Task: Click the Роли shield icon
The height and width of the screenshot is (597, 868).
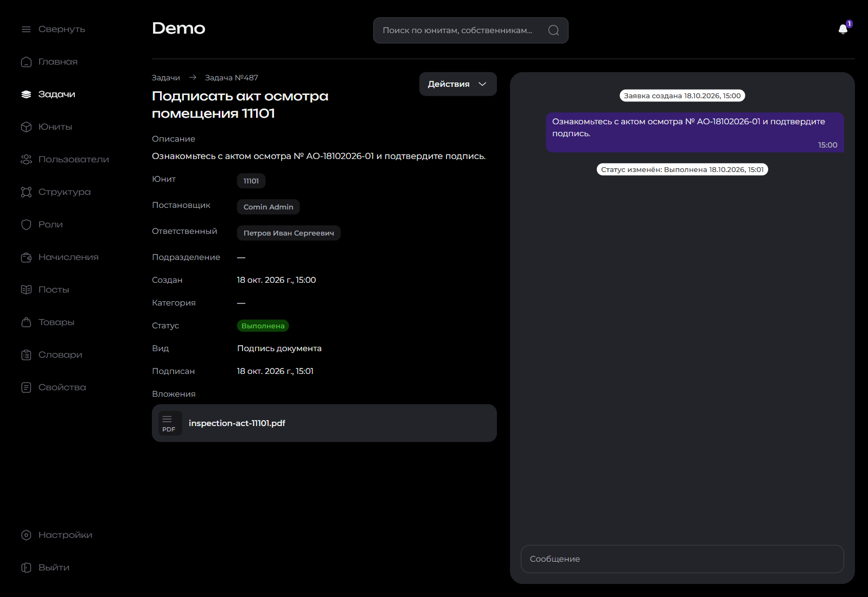Action: pyautogui.click(x=26, y=225)
